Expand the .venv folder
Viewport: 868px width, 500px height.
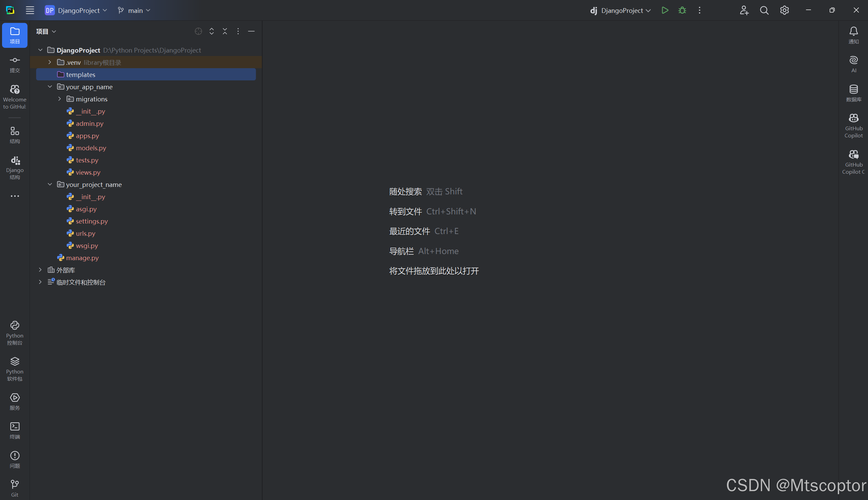pyautogui.click(x=50, y=62)
